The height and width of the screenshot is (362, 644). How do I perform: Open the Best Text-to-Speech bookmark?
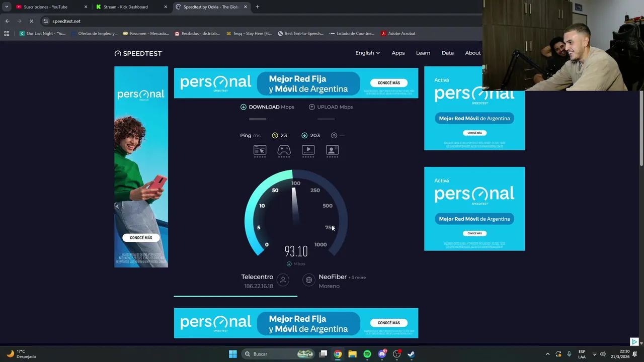point(300,34)
